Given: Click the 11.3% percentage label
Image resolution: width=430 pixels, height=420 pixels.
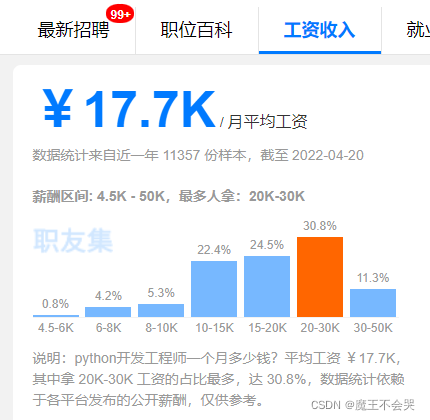Looking at the screenshot, I should (x=373, y=278).
